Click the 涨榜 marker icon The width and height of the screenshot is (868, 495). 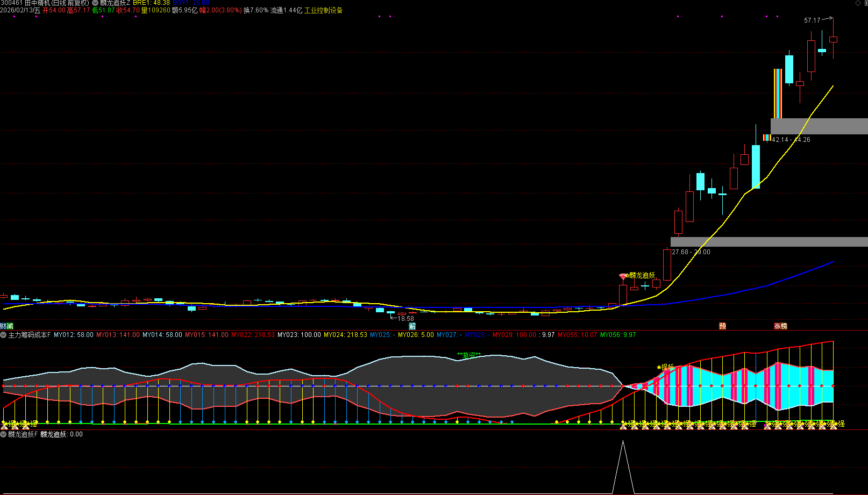tap(780, 326)
